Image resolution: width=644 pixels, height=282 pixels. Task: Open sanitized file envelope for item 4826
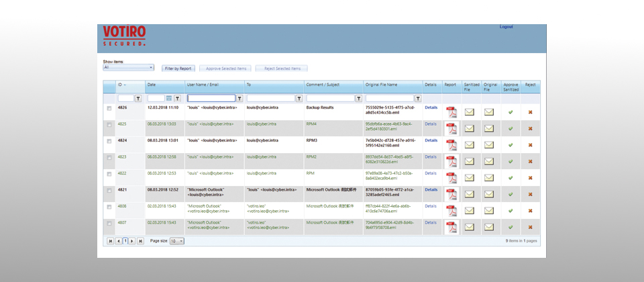469,112
